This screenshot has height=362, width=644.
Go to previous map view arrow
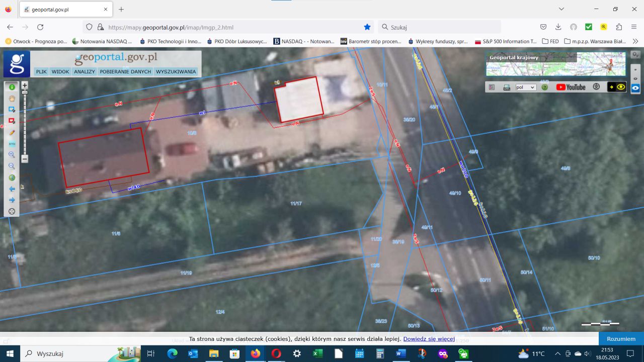tap(12, 189)
